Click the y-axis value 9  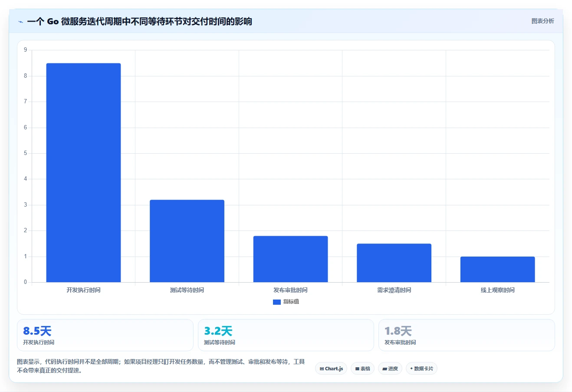click(x=25, y=50)
